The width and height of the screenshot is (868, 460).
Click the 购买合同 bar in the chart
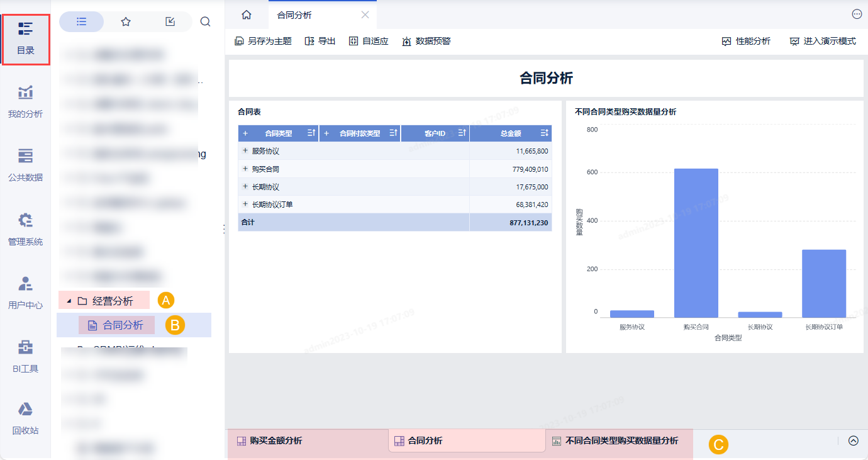click(696, 243)
